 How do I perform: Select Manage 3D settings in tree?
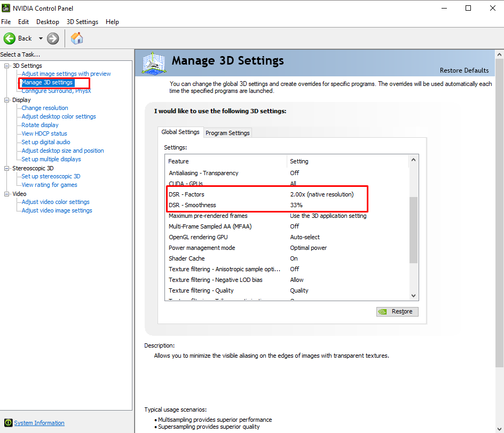click(47, 82)
